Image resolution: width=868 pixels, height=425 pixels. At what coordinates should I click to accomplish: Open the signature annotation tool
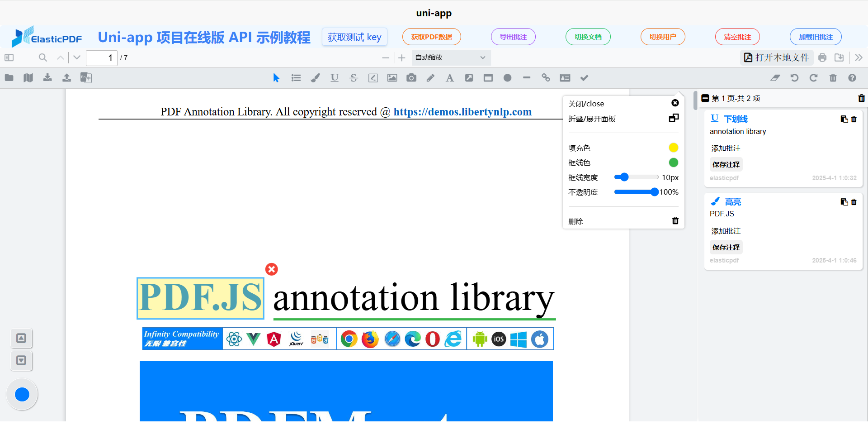pos(373,77)
